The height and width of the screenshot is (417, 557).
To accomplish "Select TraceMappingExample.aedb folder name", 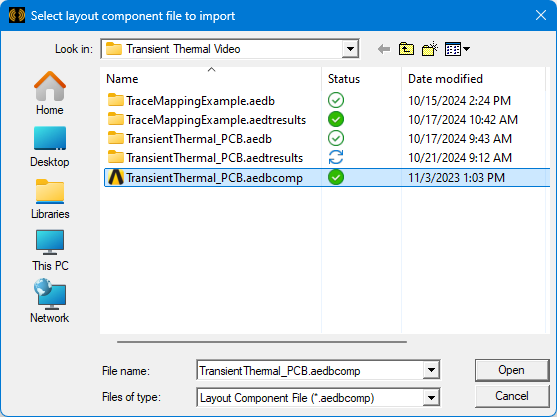I will (x=200, y=101).
